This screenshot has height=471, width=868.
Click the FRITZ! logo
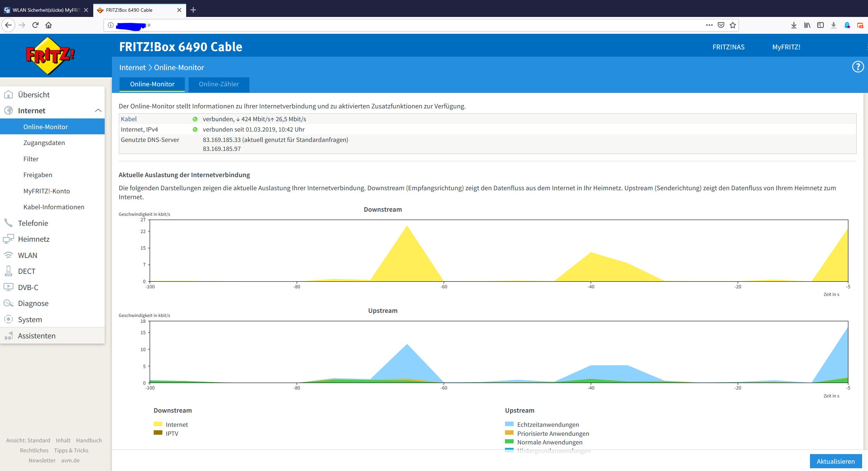coord(50,56)
